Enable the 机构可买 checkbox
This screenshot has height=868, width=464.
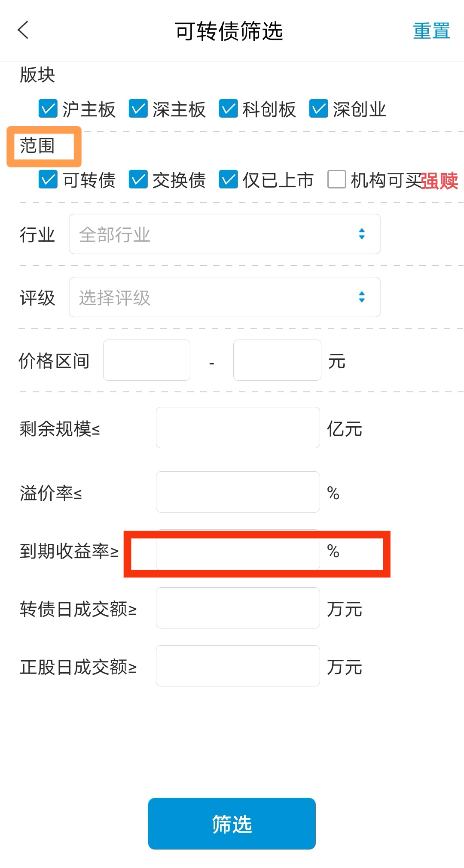click(337, 179)
